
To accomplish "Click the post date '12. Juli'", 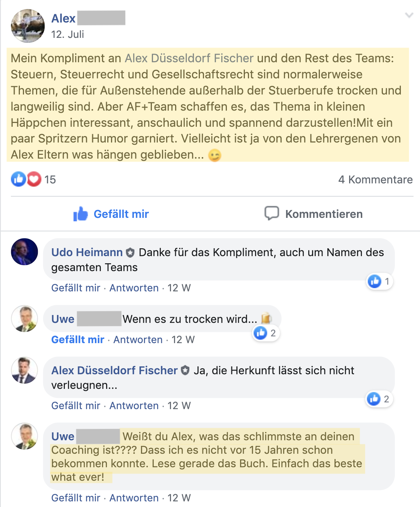I will click(67, 34).
